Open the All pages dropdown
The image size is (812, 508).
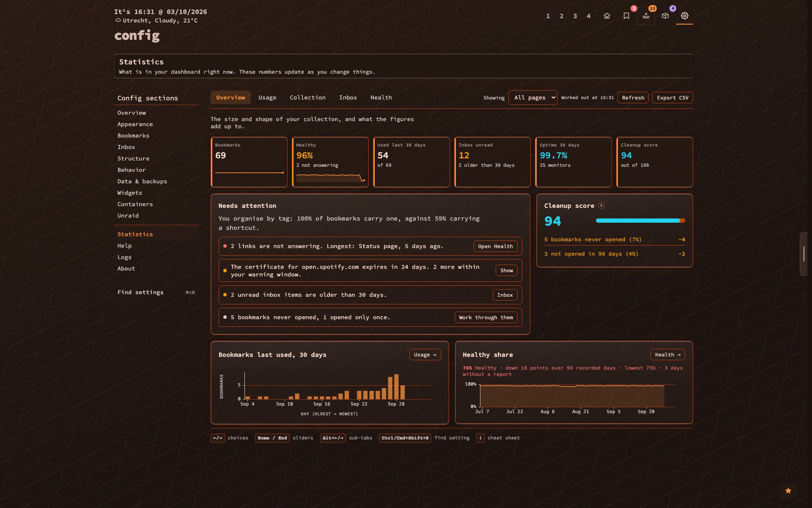tap(533, 97)
